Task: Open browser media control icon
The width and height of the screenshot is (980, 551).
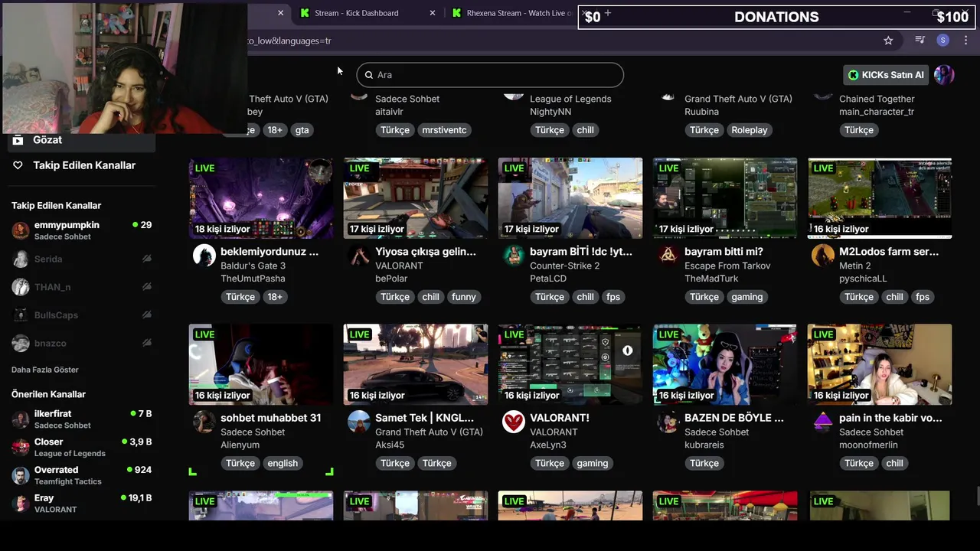Action: (x=920, y=41)
